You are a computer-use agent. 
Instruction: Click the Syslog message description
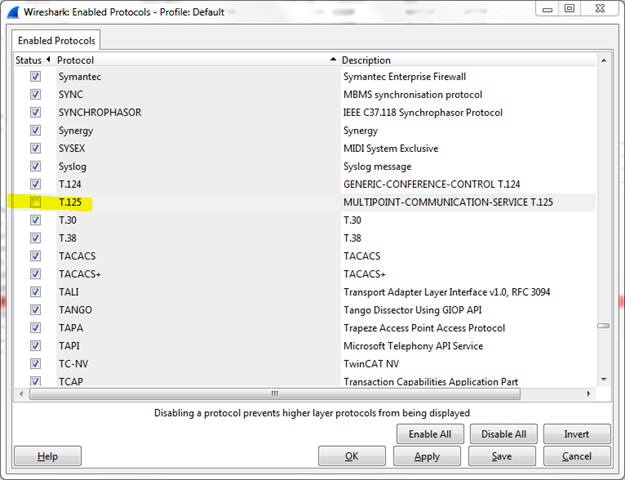coord(377,166)
